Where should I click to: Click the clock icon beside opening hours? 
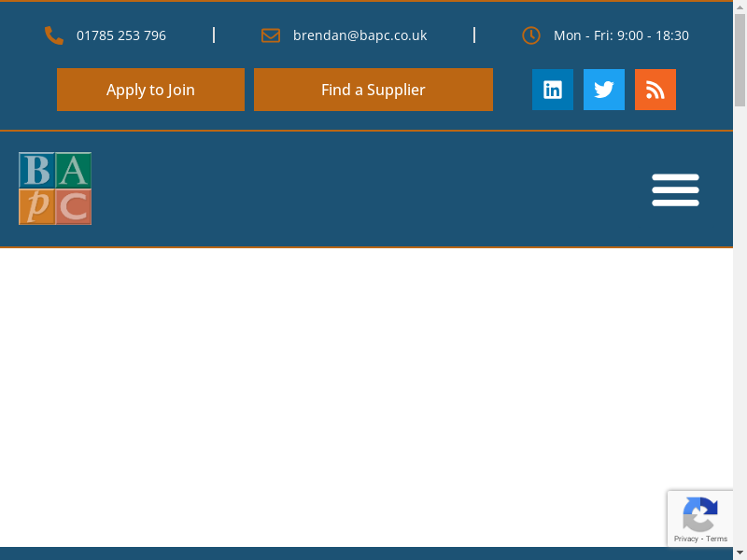[530, 35]
